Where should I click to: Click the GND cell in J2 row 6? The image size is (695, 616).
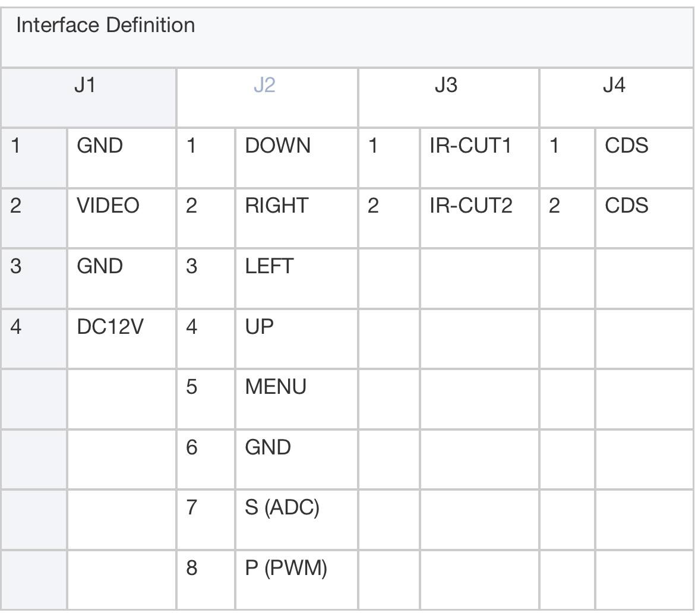pyautogui.click(x=296, y=460)
